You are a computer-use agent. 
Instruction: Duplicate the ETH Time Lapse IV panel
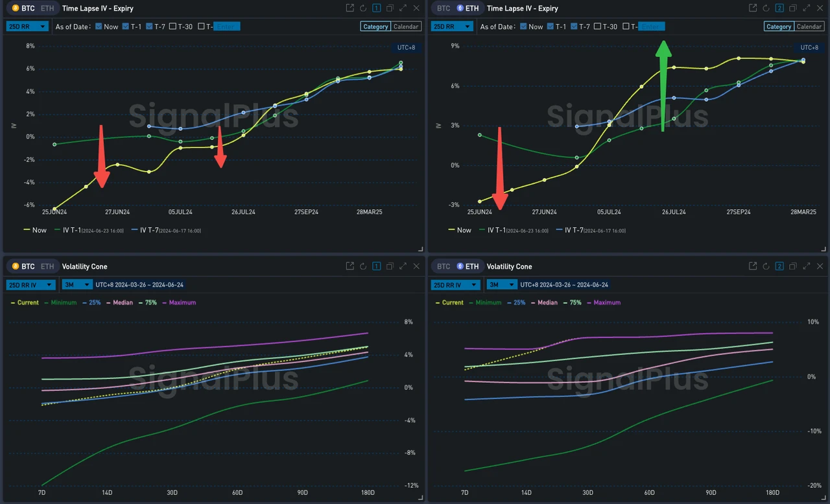coord(793,8)
